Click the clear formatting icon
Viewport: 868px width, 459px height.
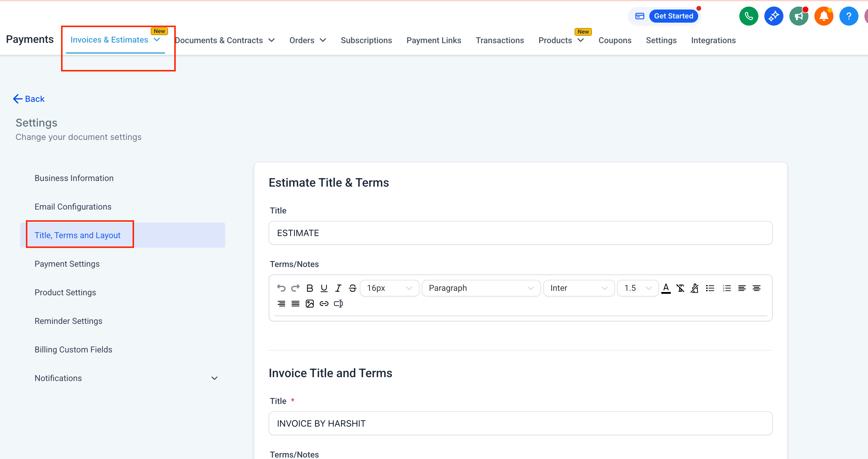pos(680,288)
